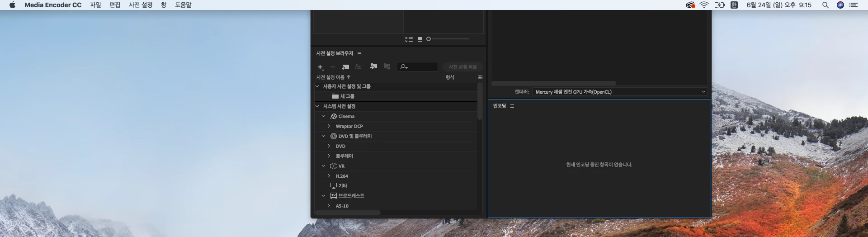Collapse the DVD 및 블루레이 category
Image resolution: width=868 pixels, height=237 pixels.
click(324, 136)
